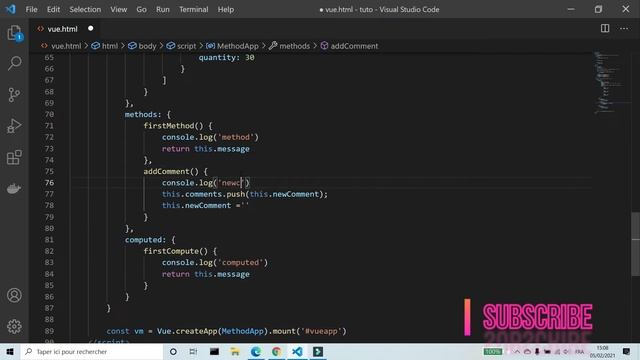Click 'return this.message' on line 73
The height and width of the screenshot is (360, 640).
point(206,149)
